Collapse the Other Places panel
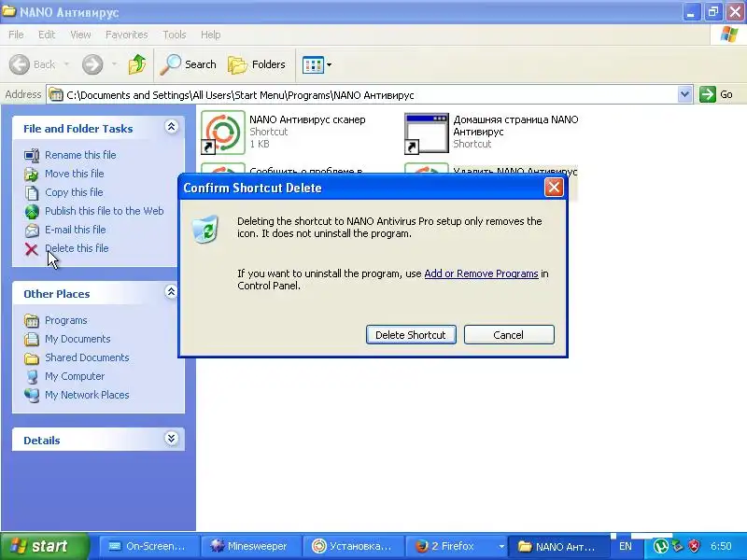Image resolution: width=747 pixels, height=560 pixels. [171, 292]
